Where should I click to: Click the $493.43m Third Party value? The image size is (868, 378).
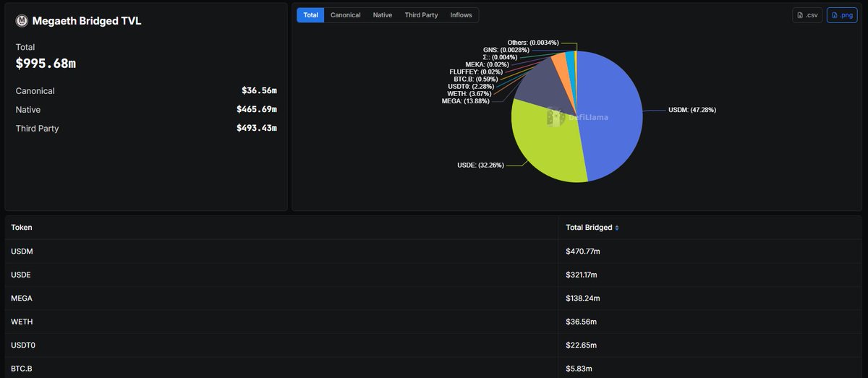257,129
